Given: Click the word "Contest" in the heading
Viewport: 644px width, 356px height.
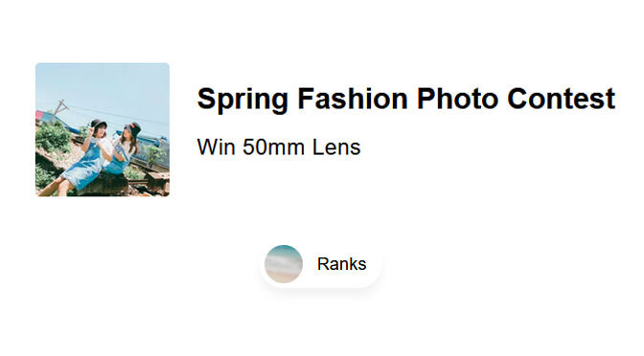Looking at the screenshot, I should tap(561, 99).
